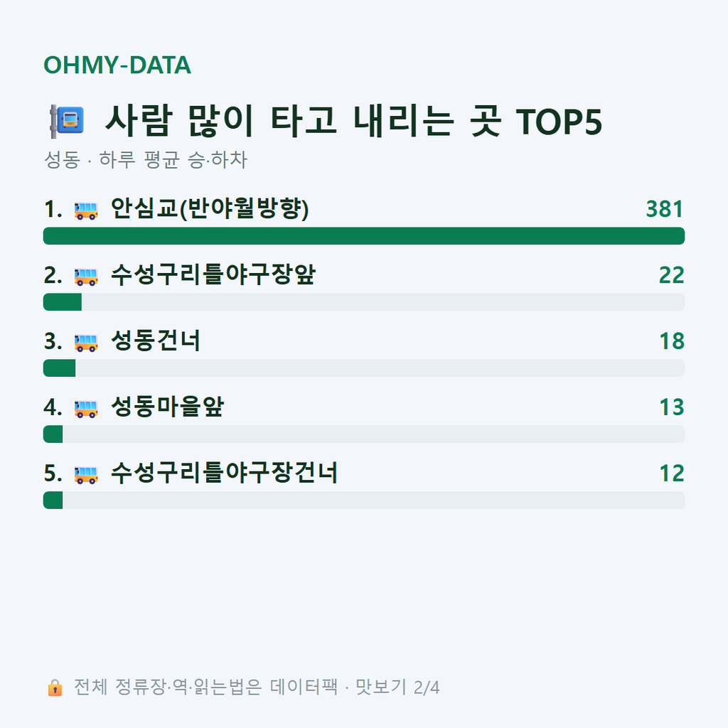Click the bus icon beside 수성구리틀야구장건너
Viewport: 728px width, 728px height.
click(x=86, y=474)
